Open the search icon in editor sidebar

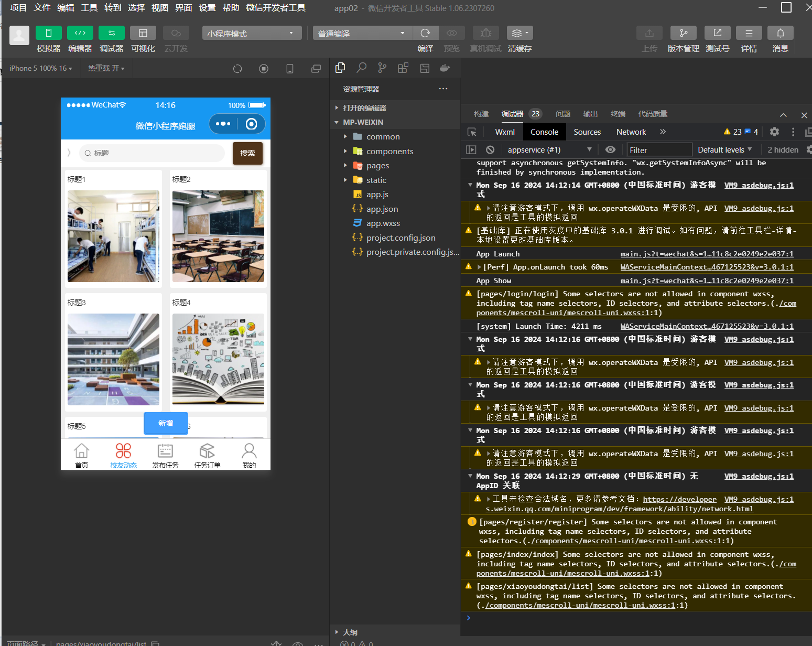point(361,68)
